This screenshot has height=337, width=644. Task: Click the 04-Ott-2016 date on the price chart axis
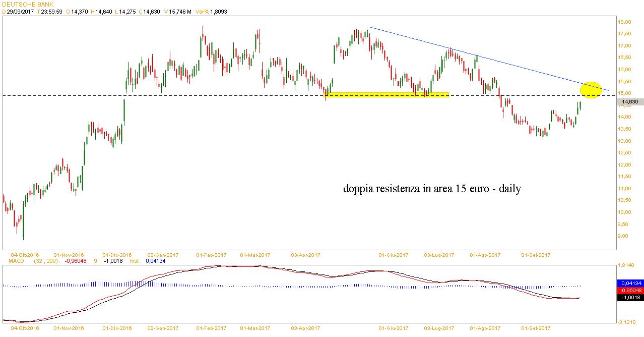click(24, 255)
